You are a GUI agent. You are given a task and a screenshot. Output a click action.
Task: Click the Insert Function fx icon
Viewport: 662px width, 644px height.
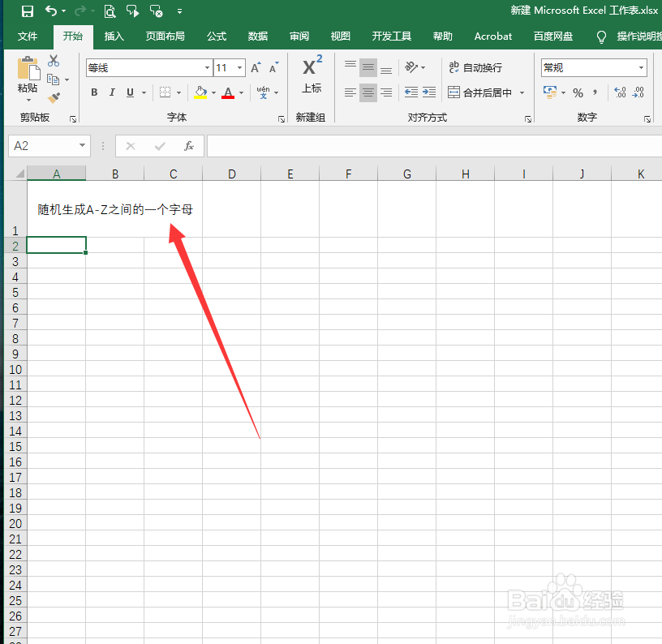[x=189, y=146]
